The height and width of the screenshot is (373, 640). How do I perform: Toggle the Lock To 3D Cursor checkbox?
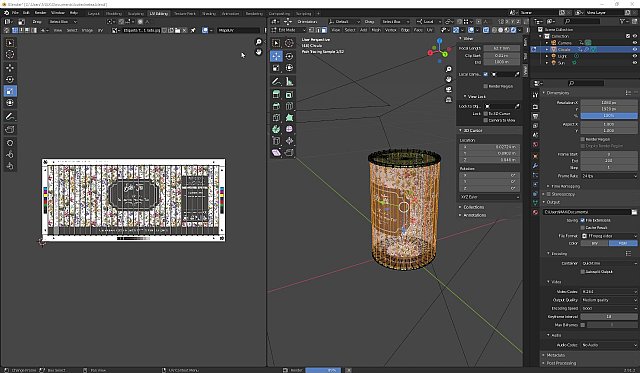click(x=486, y=113)
